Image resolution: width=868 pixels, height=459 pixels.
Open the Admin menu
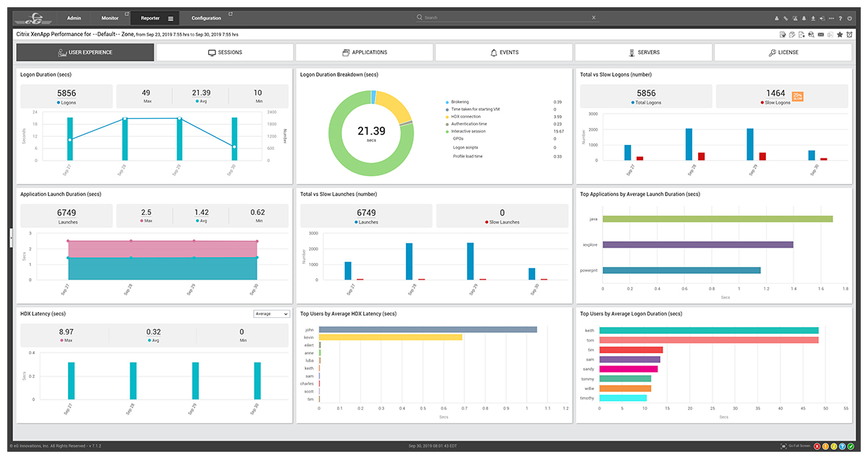click(74, 18)
